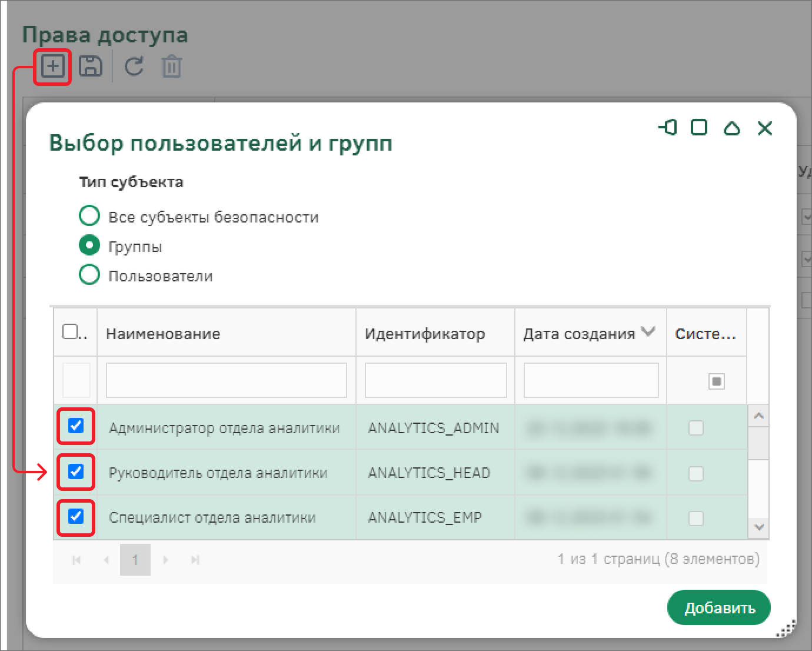Click the add access rights plus icon
Viewport: 812px width, 651px height.
tap(52, 67)
